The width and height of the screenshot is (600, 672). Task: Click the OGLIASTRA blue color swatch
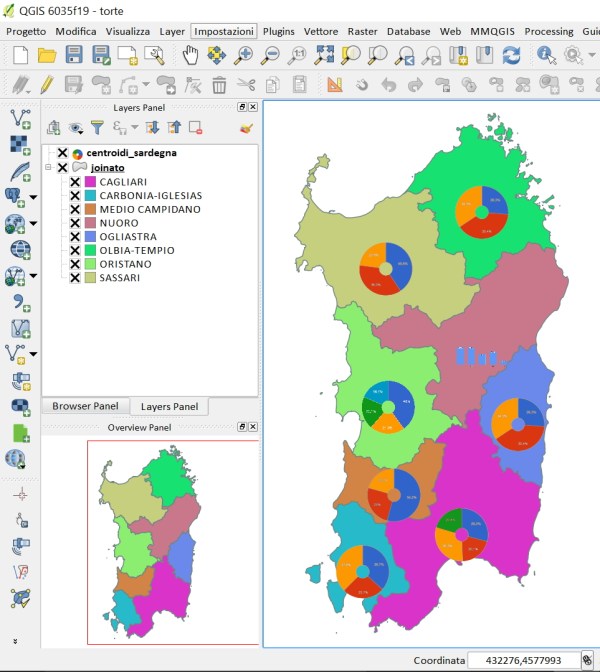[90, 237]
